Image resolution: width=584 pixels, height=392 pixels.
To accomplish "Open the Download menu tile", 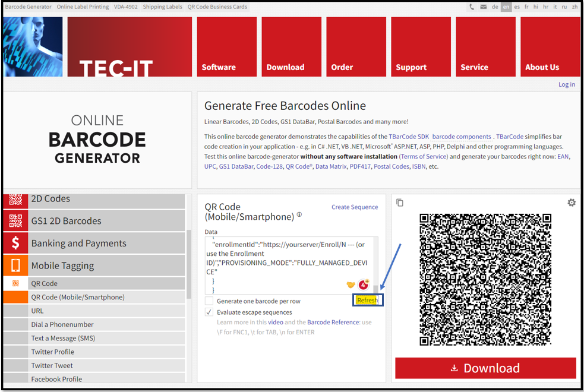I will [292, 47].
